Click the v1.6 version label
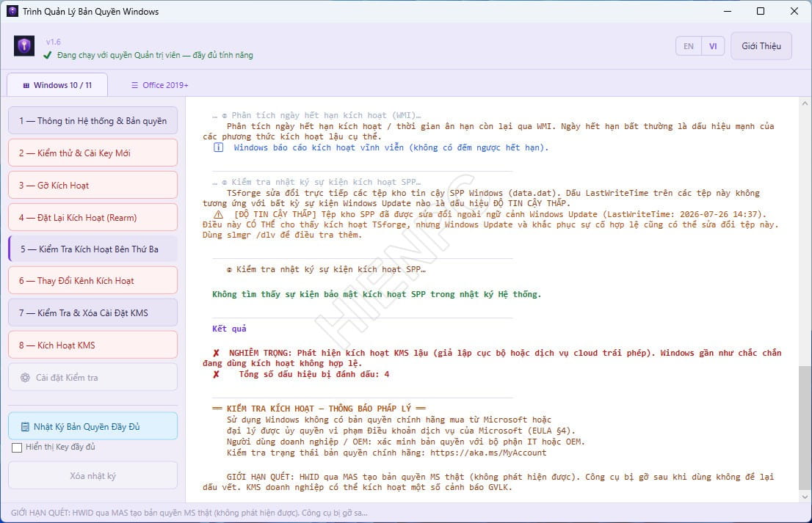This screenshot has height=523, width=812. (x=53, y=42)
